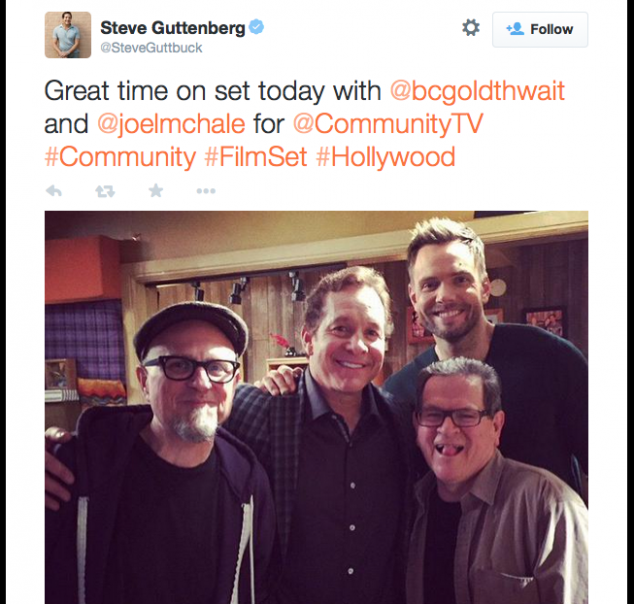Search the #Community hashtag
This screenshot has height=604, width=634.
(120, 157)
